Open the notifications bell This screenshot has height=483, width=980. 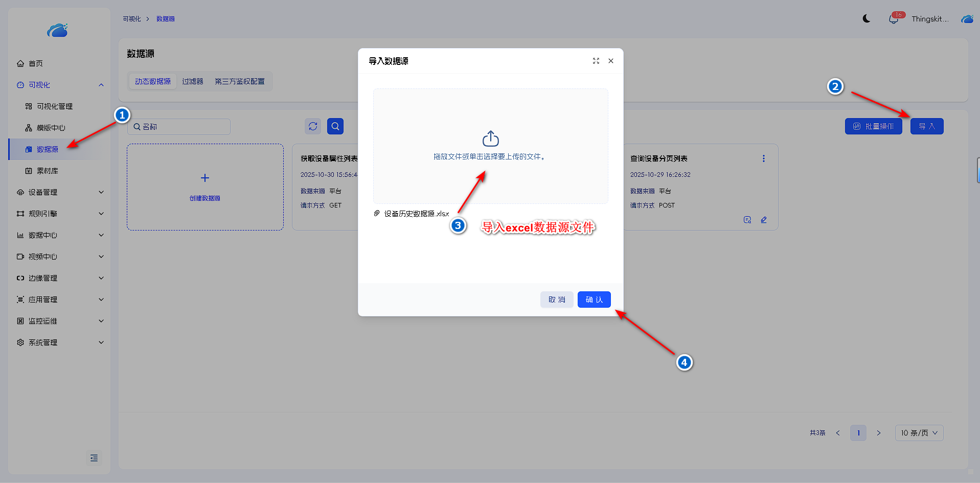(x=893, y=19)
